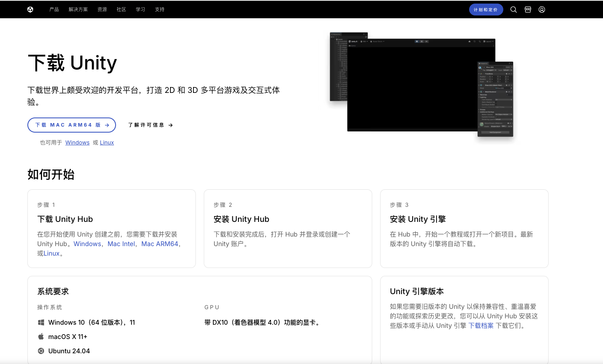Viewport: 603px width, 364px height.
Task: Click the 计划和定价 button
Action: (x=486, y=10)
